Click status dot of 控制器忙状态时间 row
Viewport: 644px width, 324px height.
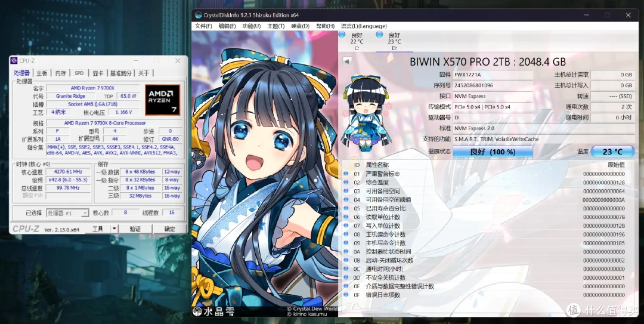346,252
